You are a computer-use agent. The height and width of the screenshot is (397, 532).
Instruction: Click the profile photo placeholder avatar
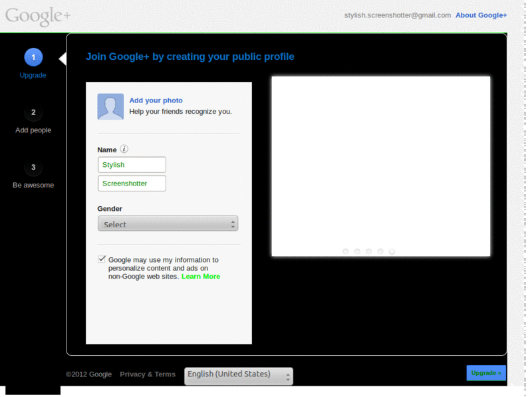[x=110, y=106]
